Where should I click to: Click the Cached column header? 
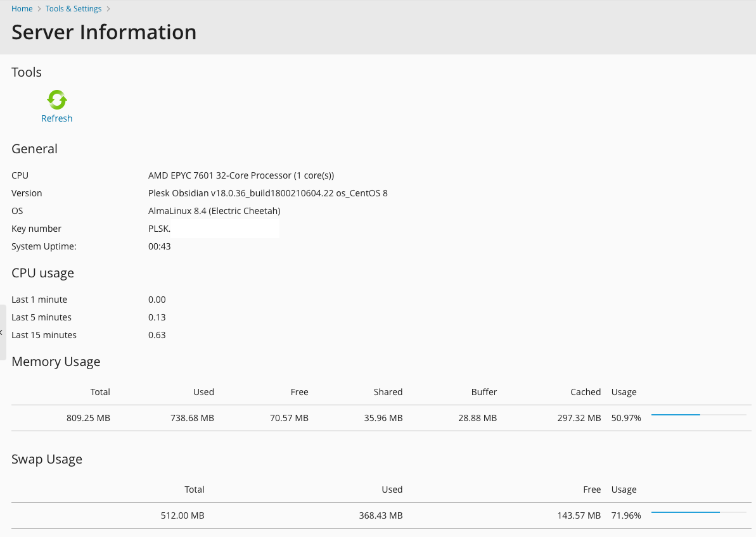(x=586, y=392)
